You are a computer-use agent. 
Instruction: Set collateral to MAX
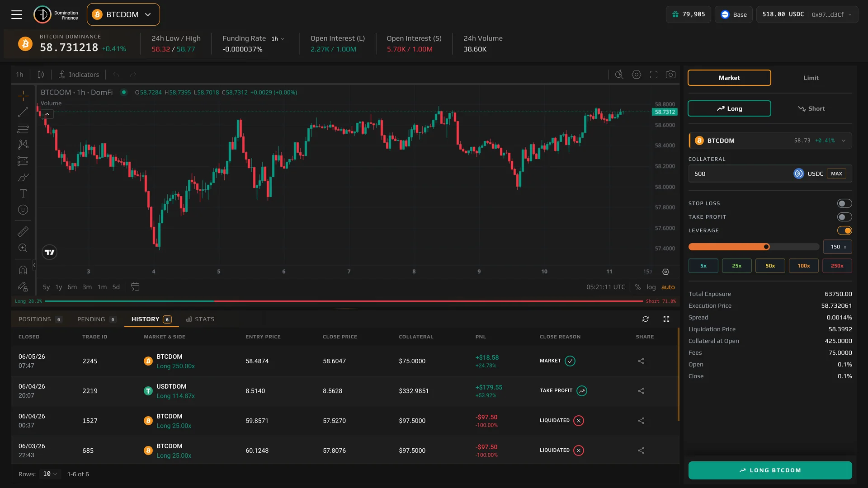[x=836, y=174]
